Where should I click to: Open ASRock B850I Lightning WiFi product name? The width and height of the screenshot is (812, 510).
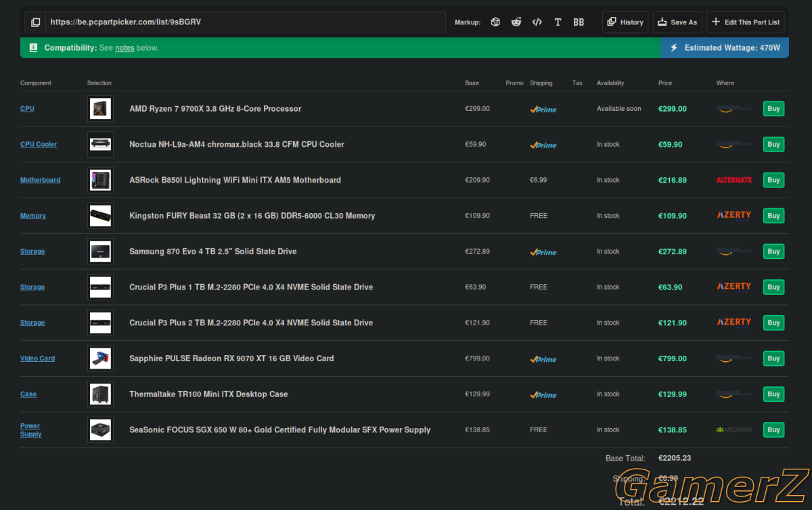click(235, 181)
